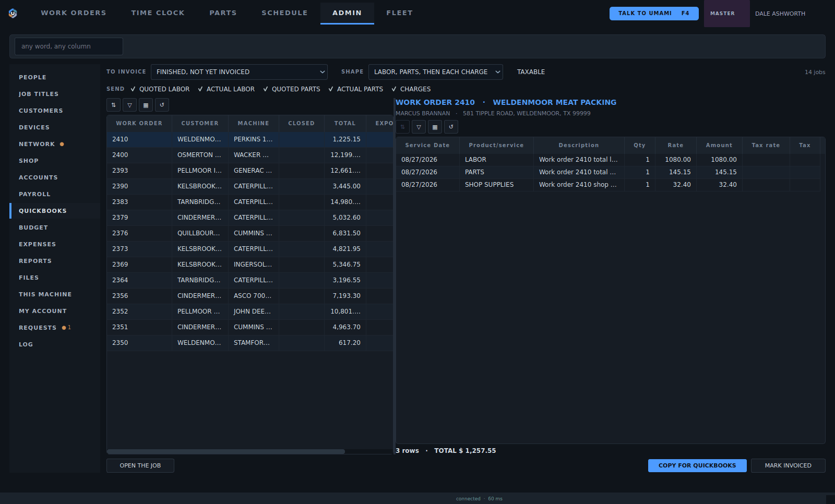Open the Shape layout dropdown
The height and width of the screenshot is (504, 835).
click(436, 72)
